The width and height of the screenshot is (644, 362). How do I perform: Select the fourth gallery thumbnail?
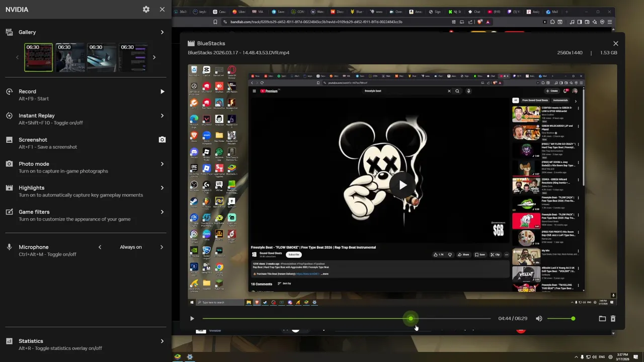[133, 57]
